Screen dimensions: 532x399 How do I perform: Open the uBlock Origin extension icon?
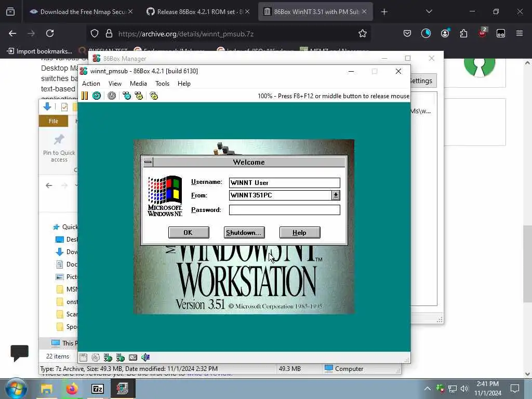482,33
